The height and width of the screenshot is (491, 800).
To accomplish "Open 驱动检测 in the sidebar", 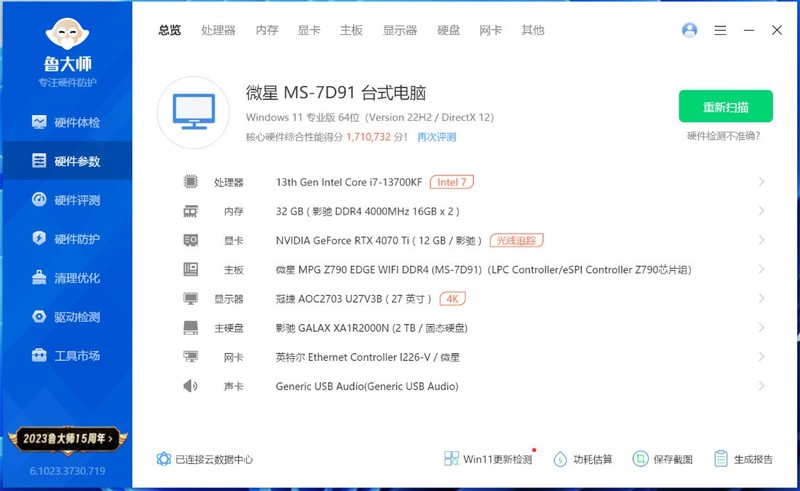I will pyautogui.click(x=66, y=316).
